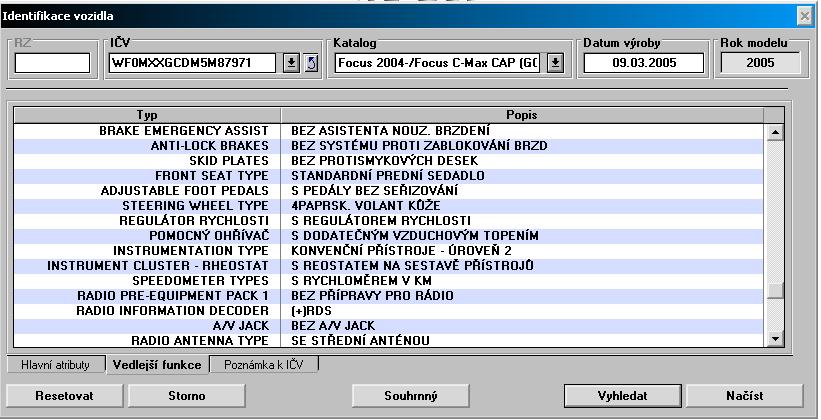Close the Identifikace vozidla dialog
The width and height of the screenshot is (821, 420).
(x=803, y=16)
